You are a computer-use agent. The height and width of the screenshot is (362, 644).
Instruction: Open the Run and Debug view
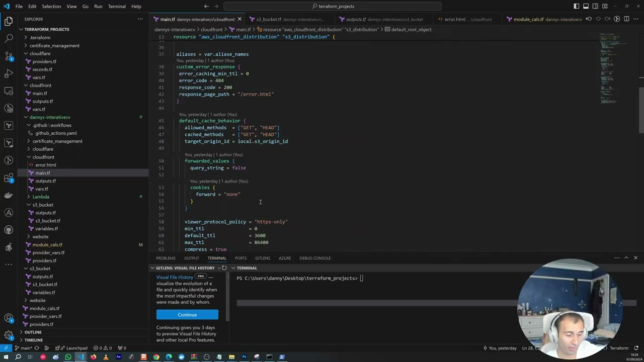click(9, 73)
